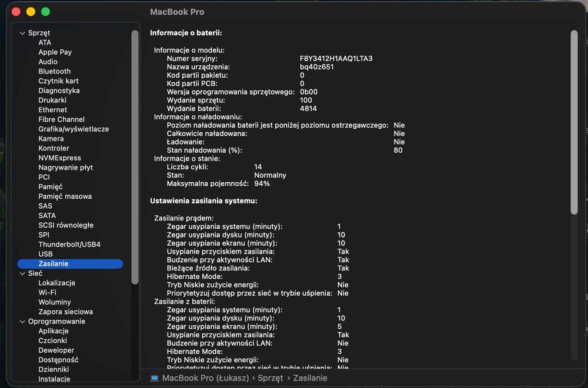Open Dzienniki entry
Screen dimensions: 588x388
click(54, 370)
